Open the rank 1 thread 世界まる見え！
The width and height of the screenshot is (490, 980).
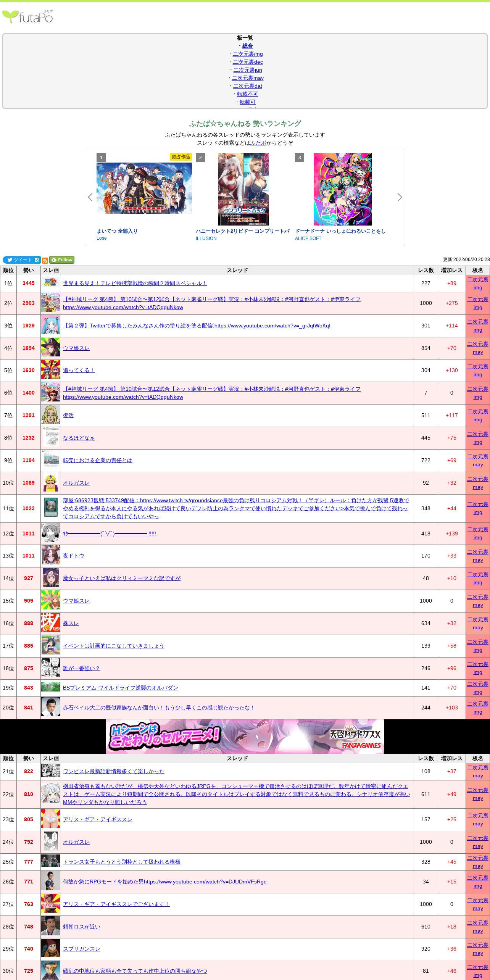135,283
